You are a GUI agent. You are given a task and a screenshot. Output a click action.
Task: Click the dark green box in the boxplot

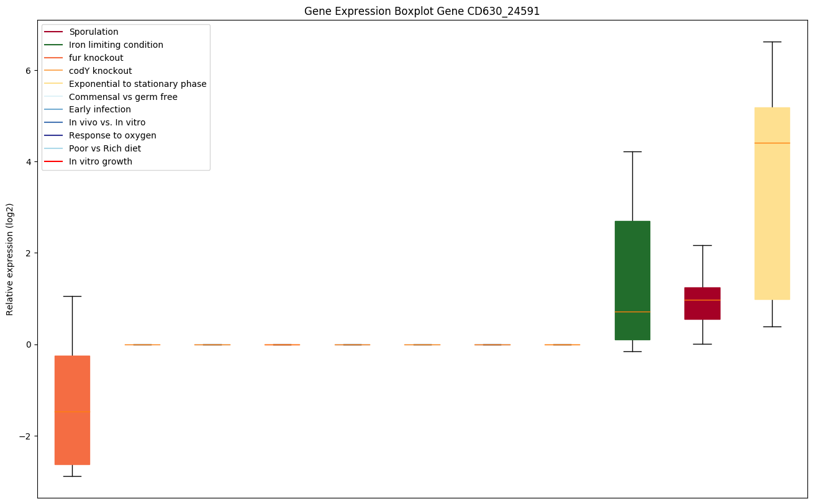pos(632,279)
